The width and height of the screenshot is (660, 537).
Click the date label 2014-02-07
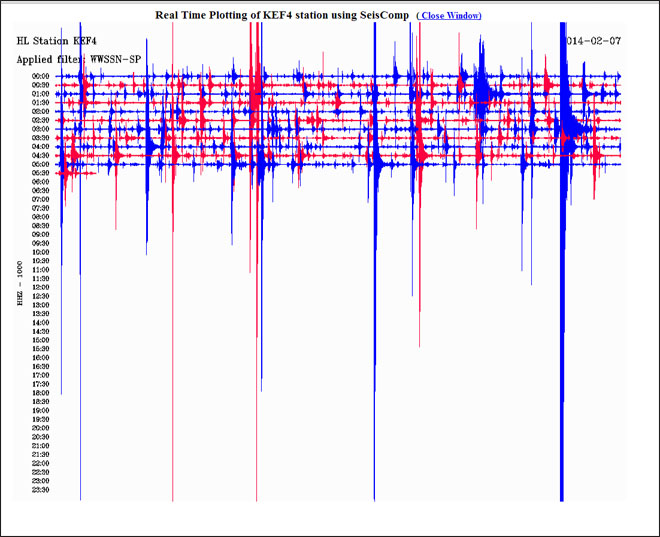pos(594,41)
